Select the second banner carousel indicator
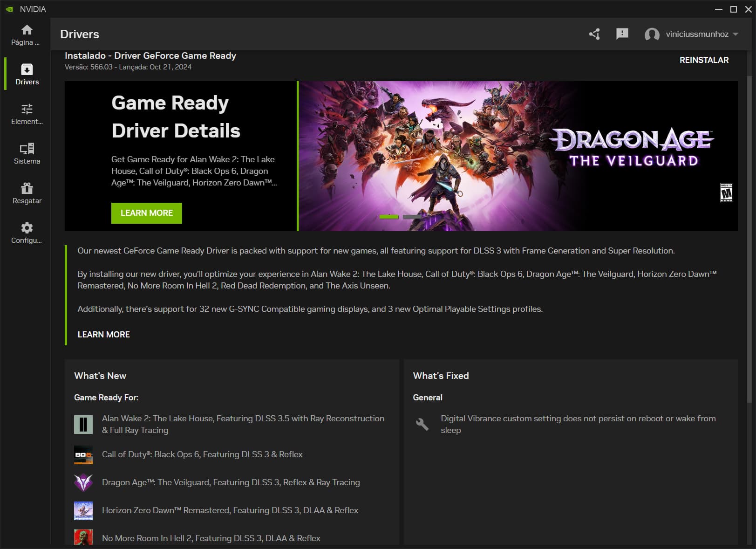Image resolution: width=756 pixels, height=549 pixels. tap(412, 217)
